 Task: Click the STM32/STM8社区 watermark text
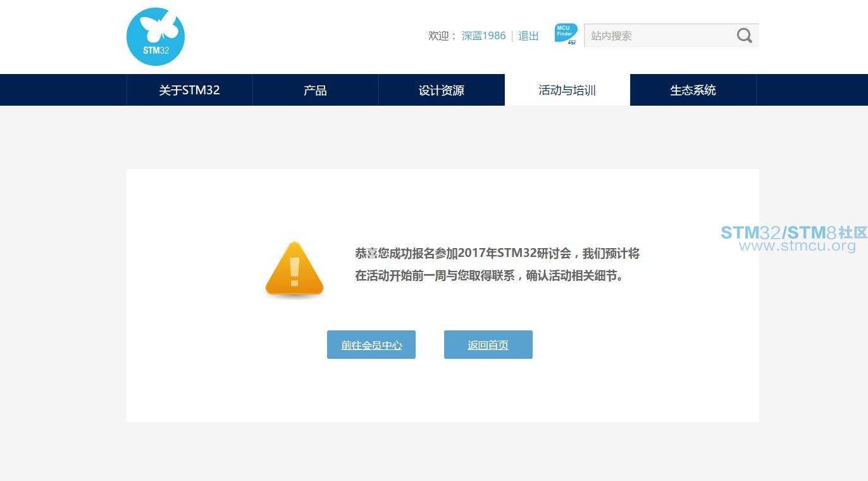point(793,232)
